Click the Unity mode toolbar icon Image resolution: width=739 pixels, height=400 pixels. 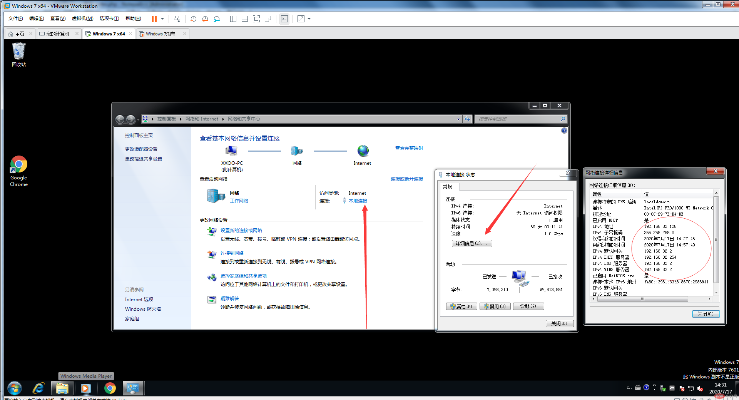click(x=269, y=19)
